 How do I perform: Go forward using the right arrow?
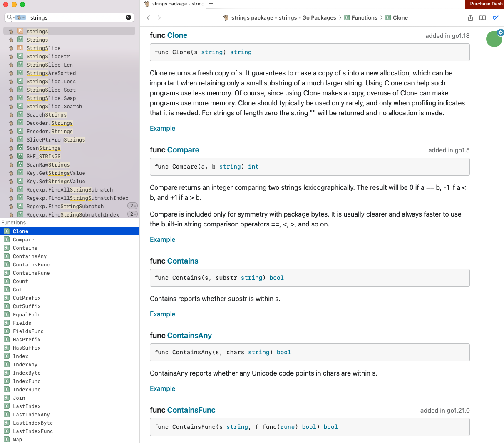159,18
